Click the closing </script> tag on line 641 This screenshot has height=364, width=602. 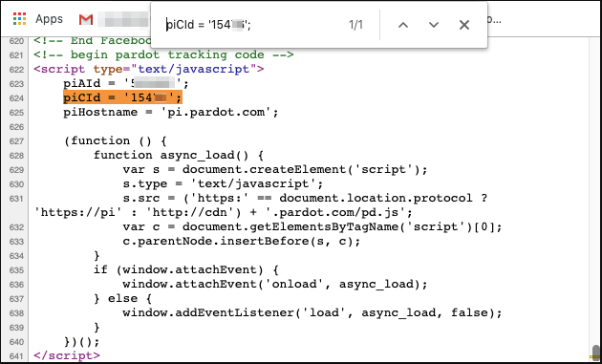coord(67,355)
